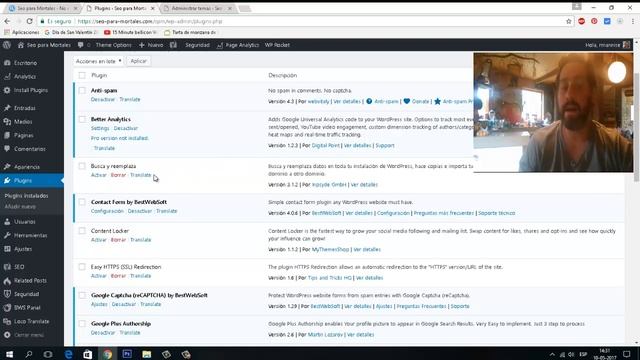Open Hola user account menu
The height and width of the screenshot is (360, 640).
click(x=607, y=45)
